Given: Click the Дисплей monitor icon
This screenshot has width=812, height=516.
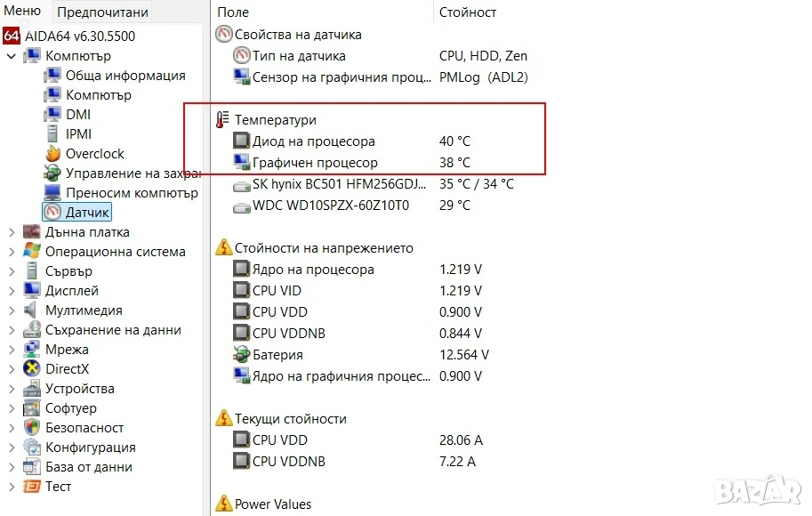Looking at the screenshot, I should [32, 290].
